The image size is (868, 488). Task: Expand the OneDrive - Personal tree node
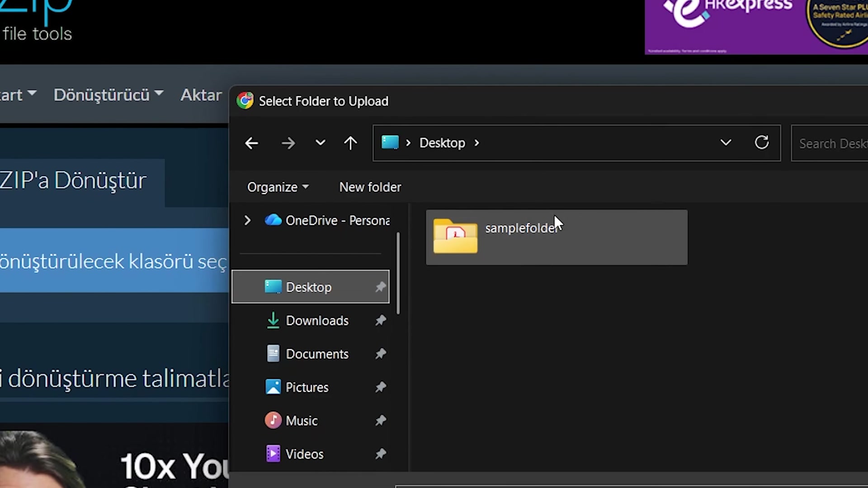coord(247,221)
